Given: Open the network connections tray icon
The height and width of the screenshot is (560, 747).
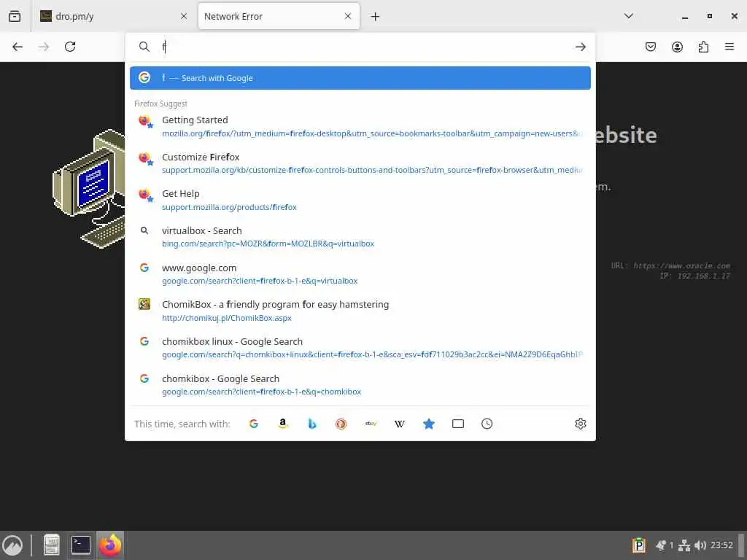Looking at the screenshot, I should [684, 545].
